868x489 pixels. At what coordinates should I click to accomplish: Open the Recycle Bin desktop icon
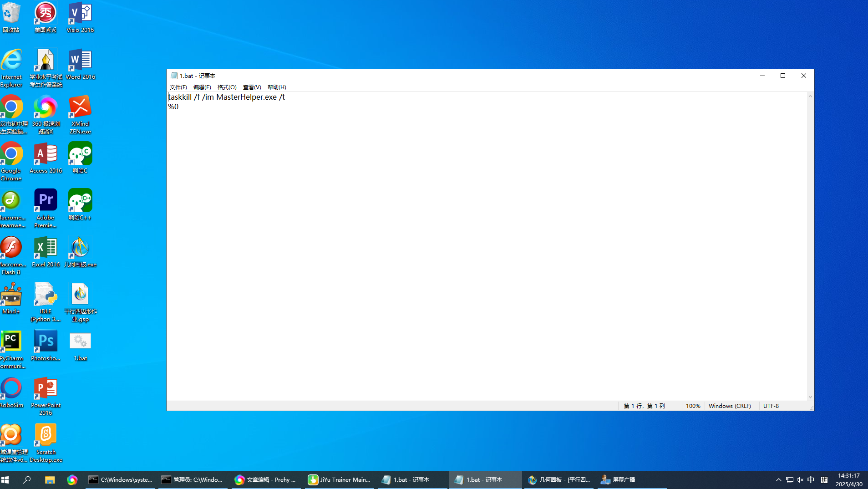click(11, 17)
